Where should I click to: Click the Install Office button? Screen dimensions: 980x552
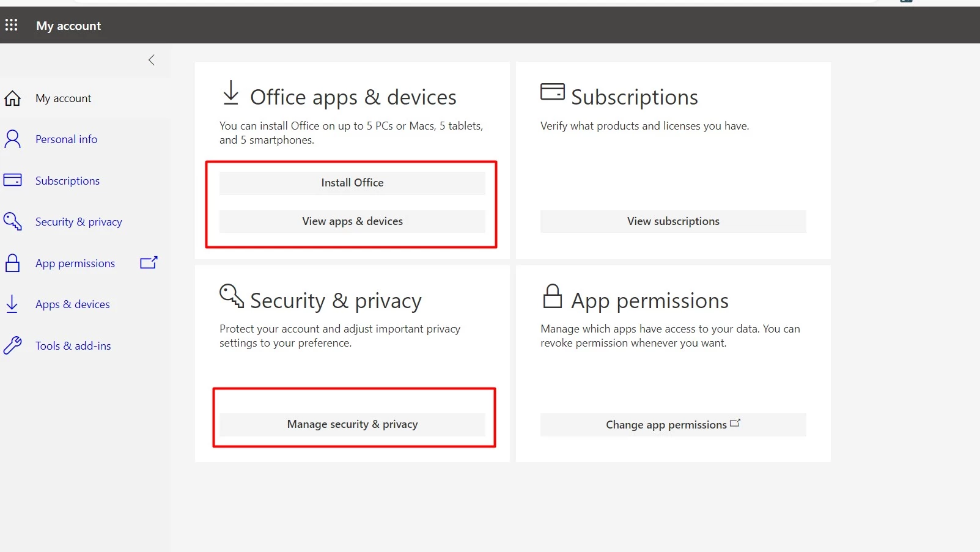[352, 183]
